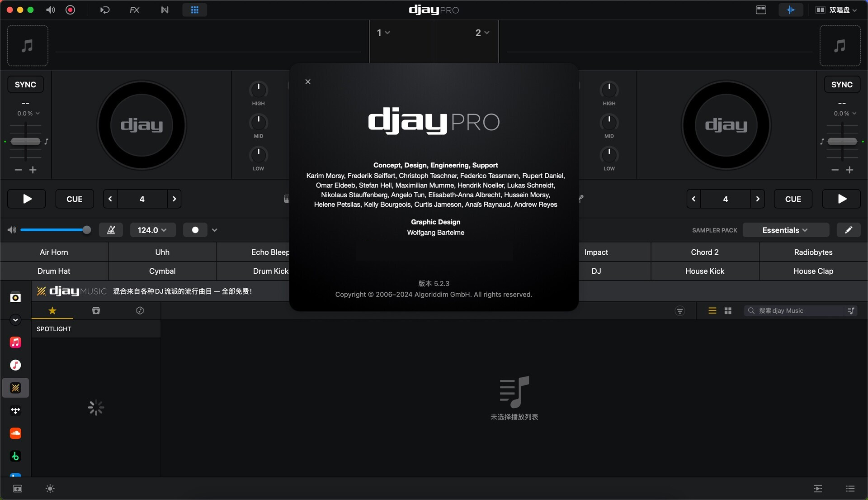This screenshot has height=500, width=868.
Task: Click the favorites star icon in library
Action: [x=52, y=310]
